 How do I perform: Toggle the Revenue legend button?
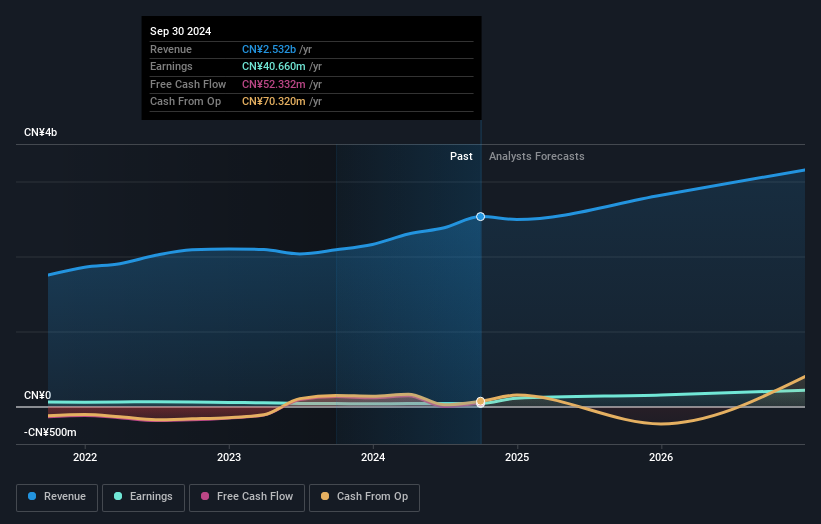click(x=57, y=497)
